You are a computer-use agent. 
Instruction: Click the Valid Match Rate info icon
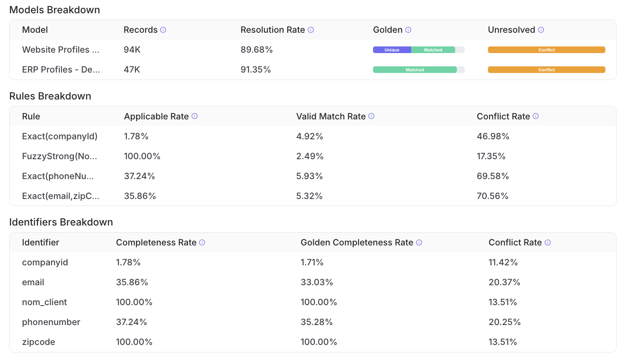[371, 116]
